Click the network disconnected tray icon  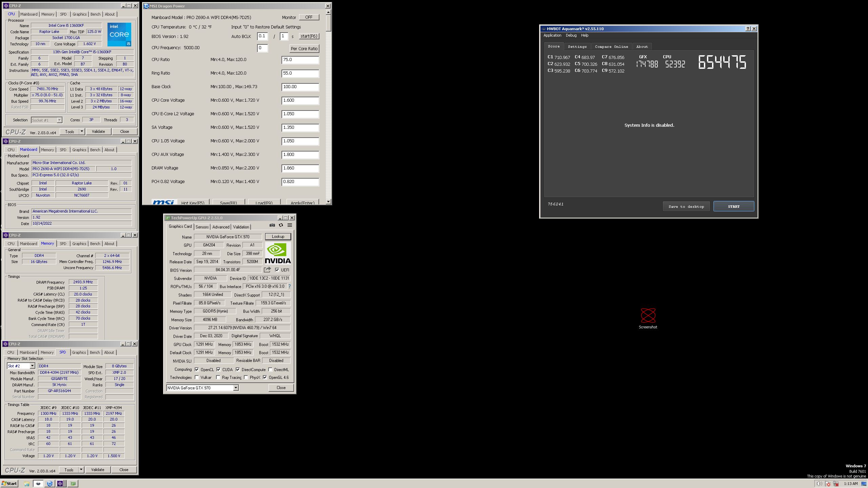pos(836,484)
